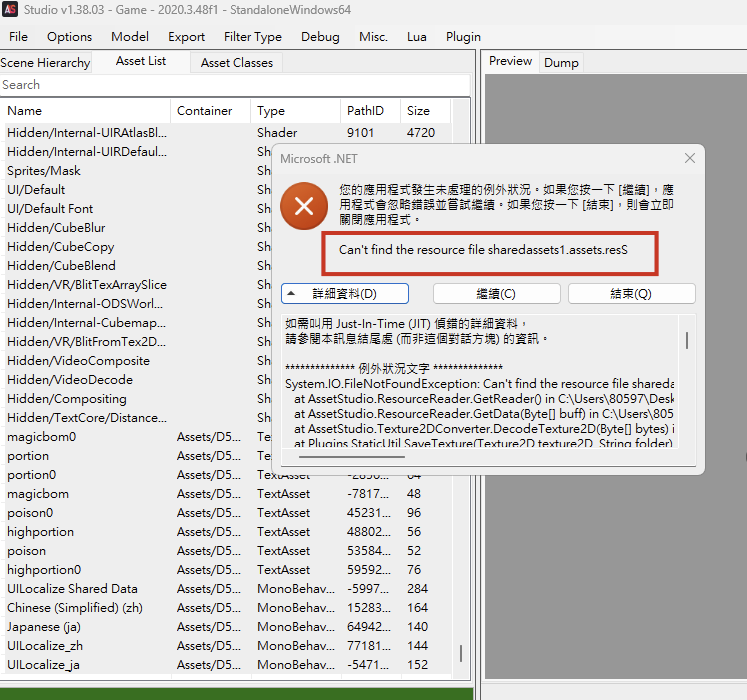Viewport: 747px width, 700px height.
Task: Select the UI/Default shader row
Action: pos(138,190)
